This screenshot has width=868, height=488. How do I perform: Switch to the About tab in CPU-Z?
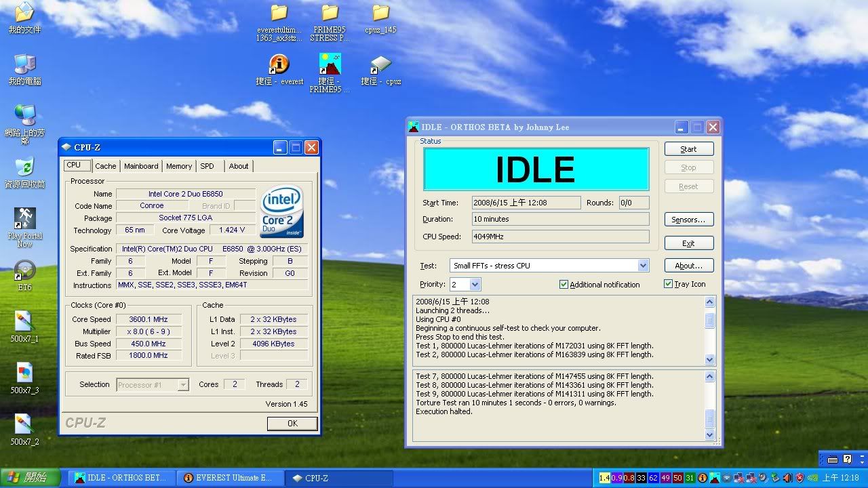click(x=239, y=166)
